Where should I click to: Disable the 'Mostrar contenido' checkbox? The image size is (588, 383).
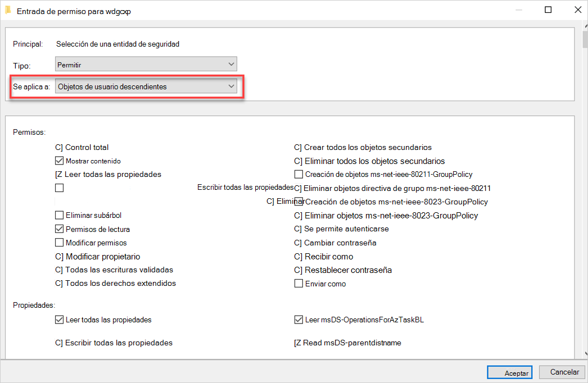click(59, 161)
